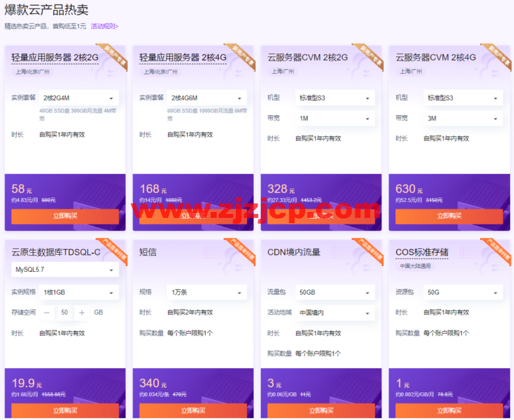Buy the 1元 COS标准存储 package
The height and width of the screenshot is (420, 514).
coord(449,411)
